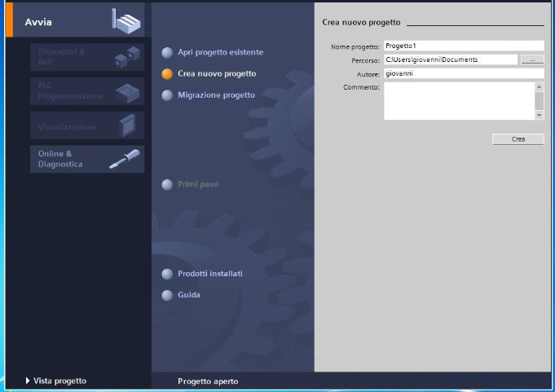555x392 pixels.
Task: Click inside the Commento text area
Action: point(459,101)
